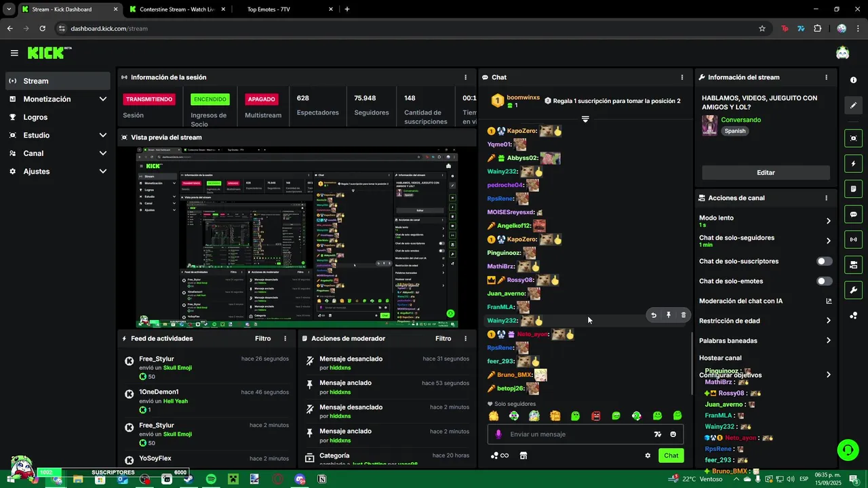This screenshot has width=868, height=488.
Task: Select the first yellow flame emote above message box
Action: pos(494,415)
